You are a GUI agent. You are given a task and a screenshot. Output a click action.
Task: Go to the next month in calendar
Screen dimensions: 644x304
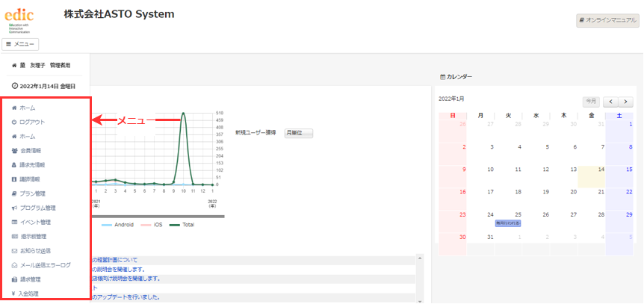pos(625,101)
